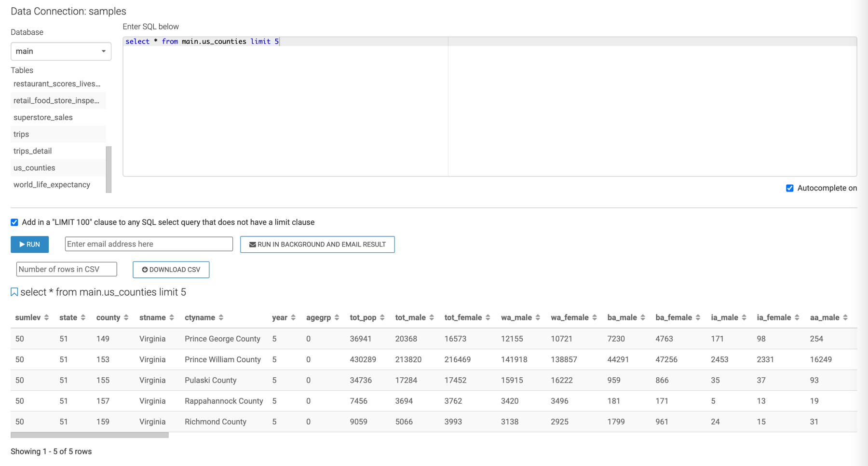This screenshot has width=868, height=466.
Task: Click the bookmark icon beside the query title
Action: click(14, 292)
